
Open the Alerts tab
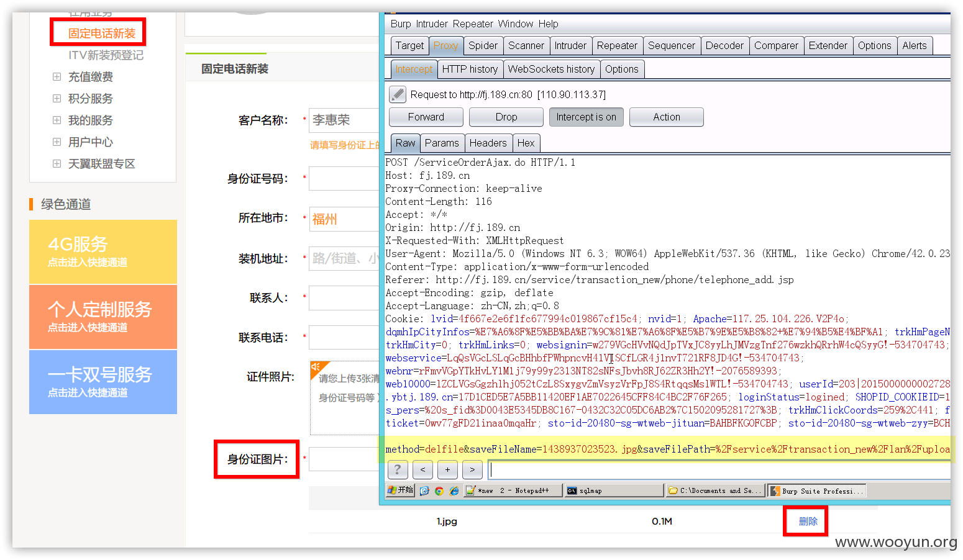pos(915,45)
